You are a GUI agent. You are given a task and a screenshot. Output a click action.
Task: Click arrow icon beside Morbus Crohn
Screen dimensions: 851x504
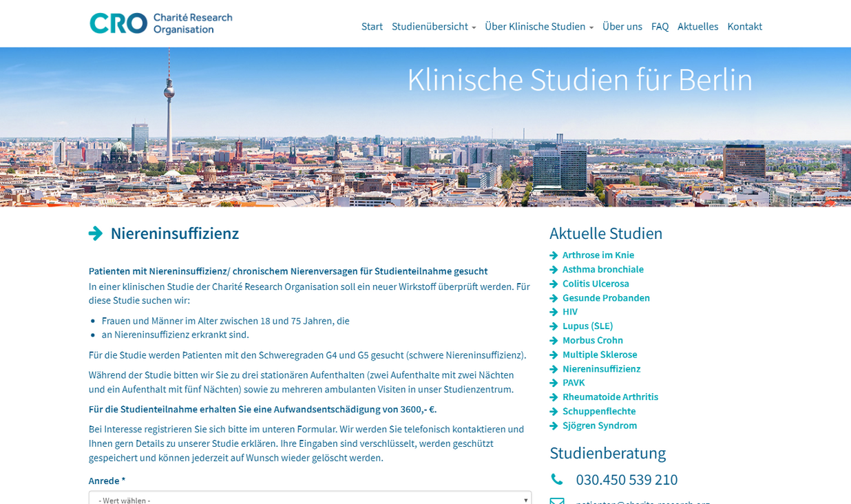(554, 341)
